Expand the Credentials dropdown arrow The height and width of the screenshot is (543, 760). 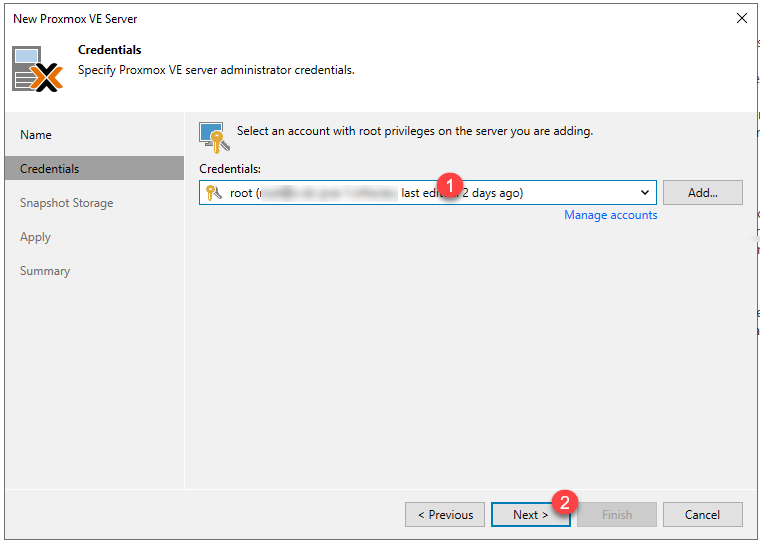[645, 192]
